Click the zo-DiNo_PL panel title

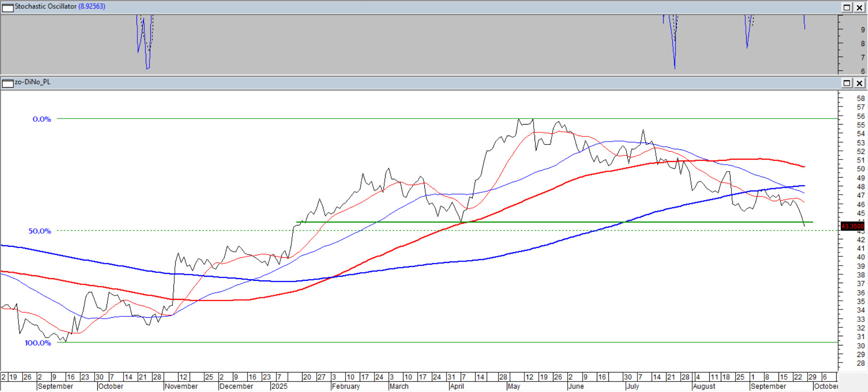(32, 82)
